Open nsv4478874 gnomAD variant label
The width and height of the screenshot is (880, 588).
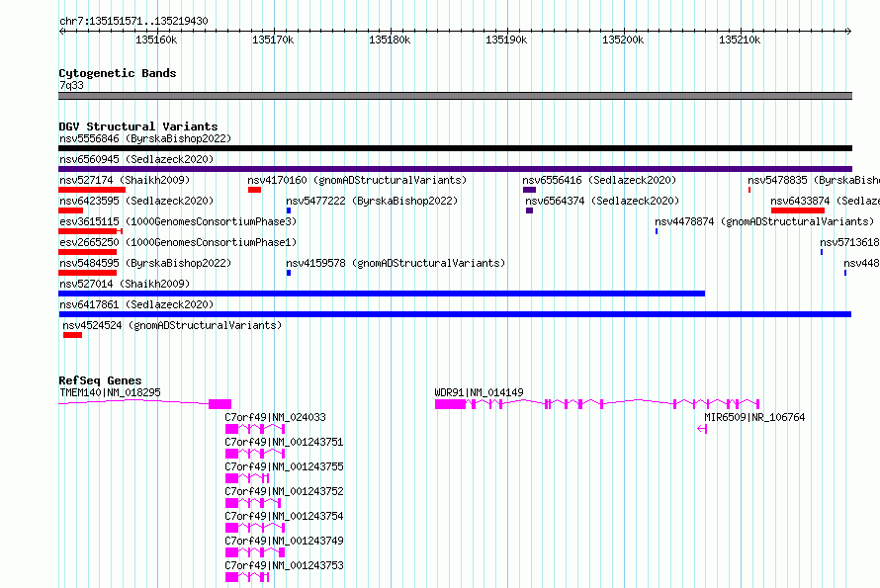(x=764, y=221)
